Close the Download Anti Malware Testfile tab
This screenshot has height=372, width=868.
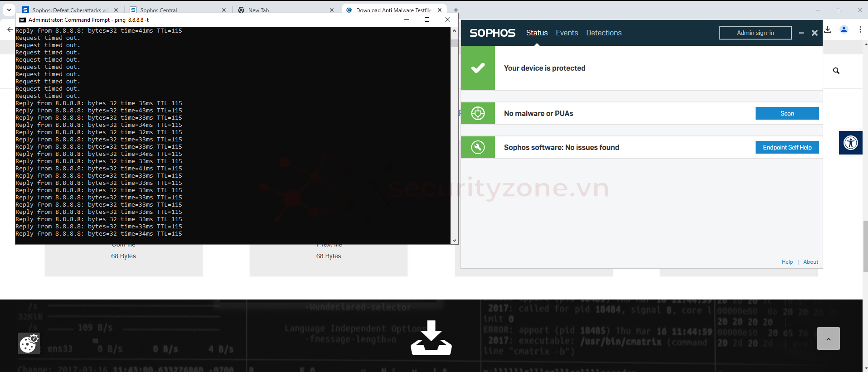[x=440, y=10]
